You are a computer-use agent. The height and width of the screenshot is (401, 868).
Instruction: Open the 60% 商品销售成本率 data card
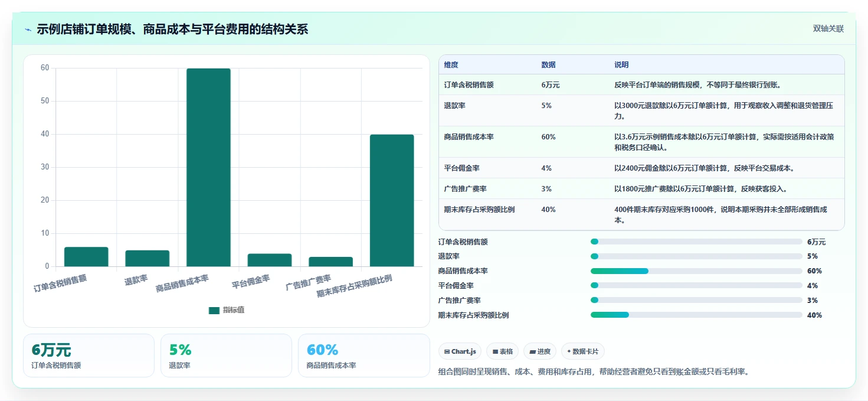coord(364,356)
